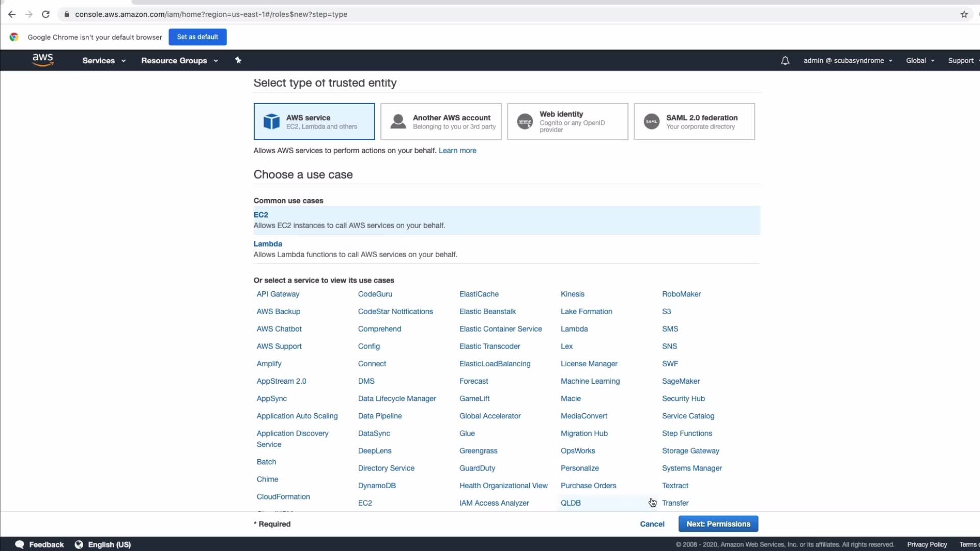The width and height of the screenshot is (980, 551).
Task: Click the pin shortcut icon in navbar
Action: tap(238, 60)
